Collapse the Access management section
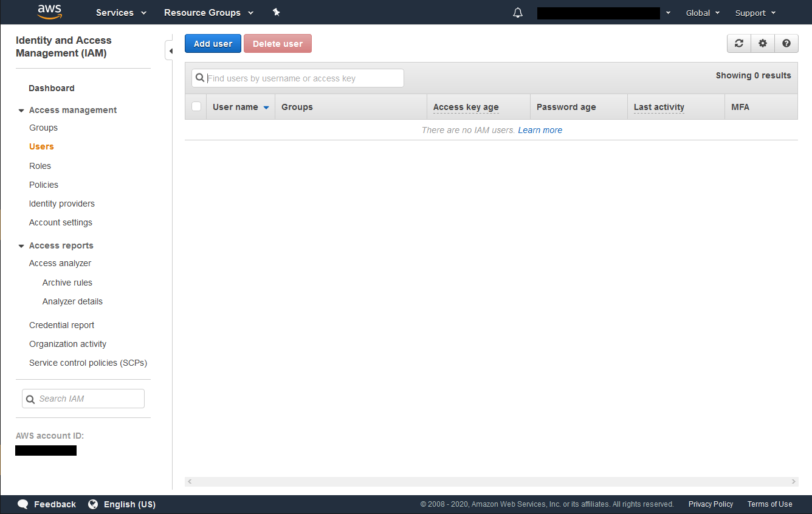The width and height of the screenshot is (812, 514). (22, 111)
